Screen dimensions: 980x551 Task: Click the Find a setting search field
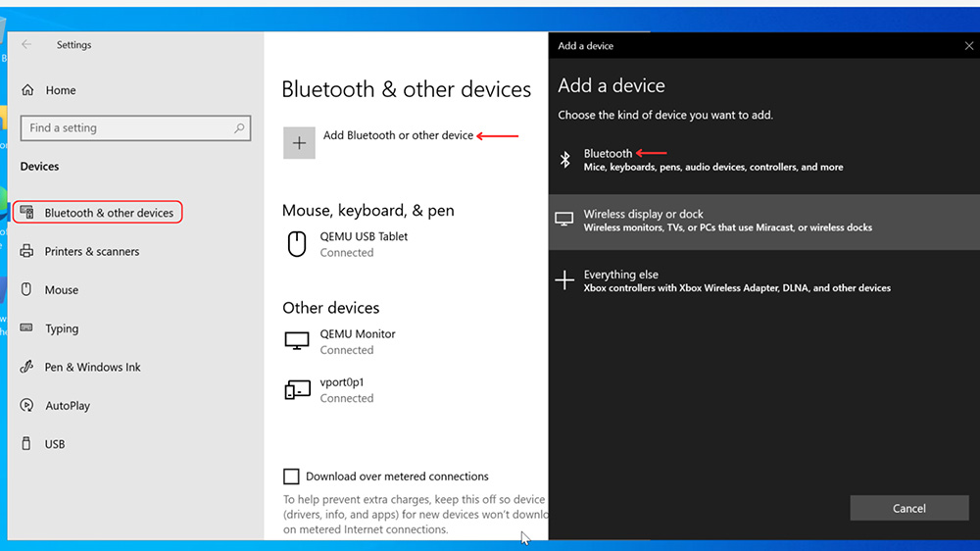pos(135,128)
